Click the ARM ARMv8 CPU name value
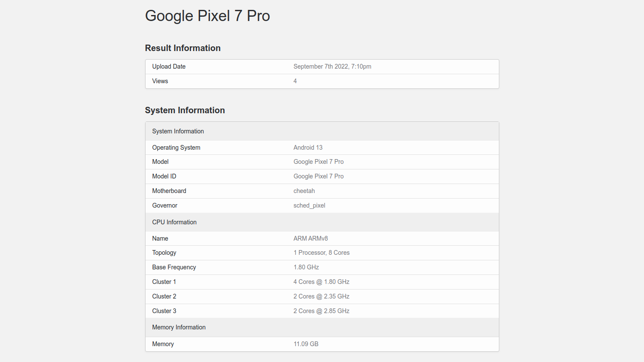The image size is (644, 362). click(310, 238)
